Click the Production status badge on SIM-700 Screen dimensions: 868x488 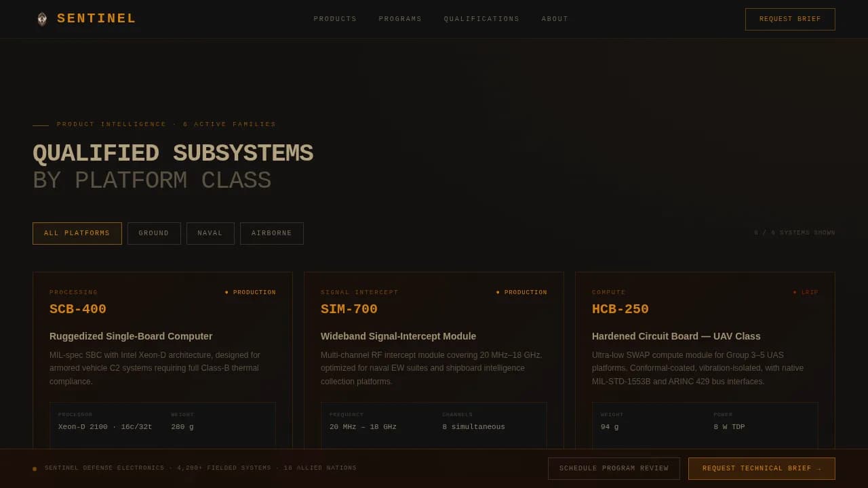[521, 293]
